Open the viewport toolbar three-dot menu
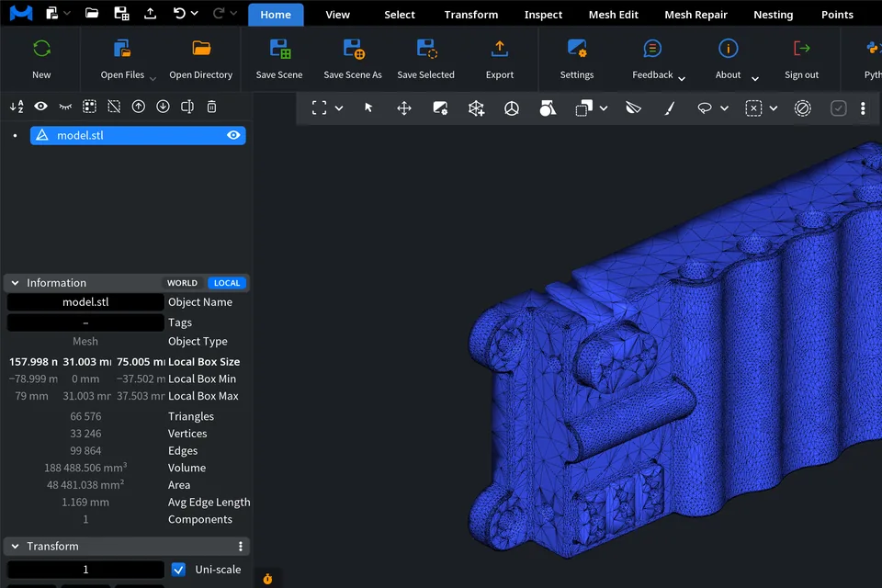This screenshot has height=588, width=882. tap(863, 108)
